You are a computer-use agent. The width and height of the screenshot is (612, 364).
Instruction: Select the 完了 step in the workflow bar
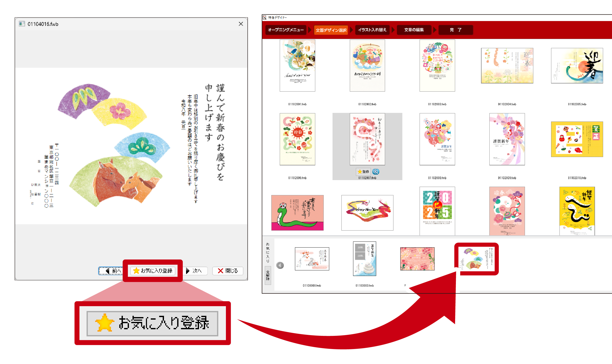click(x=455, y=30)
